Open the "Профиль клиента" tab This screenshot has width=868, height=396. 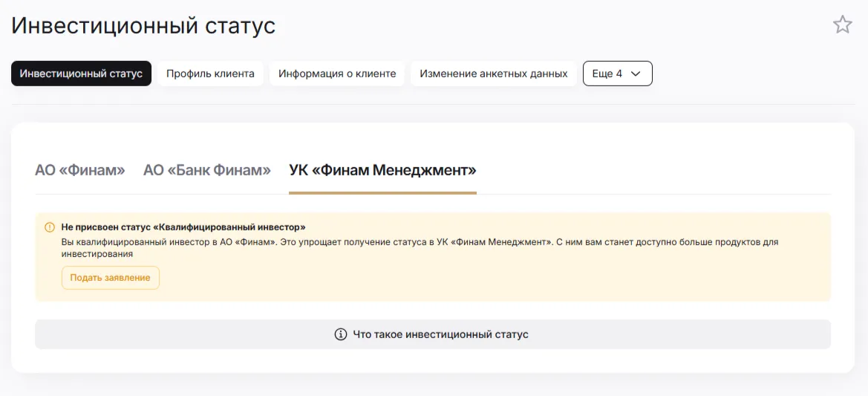(x=210, y=74)
